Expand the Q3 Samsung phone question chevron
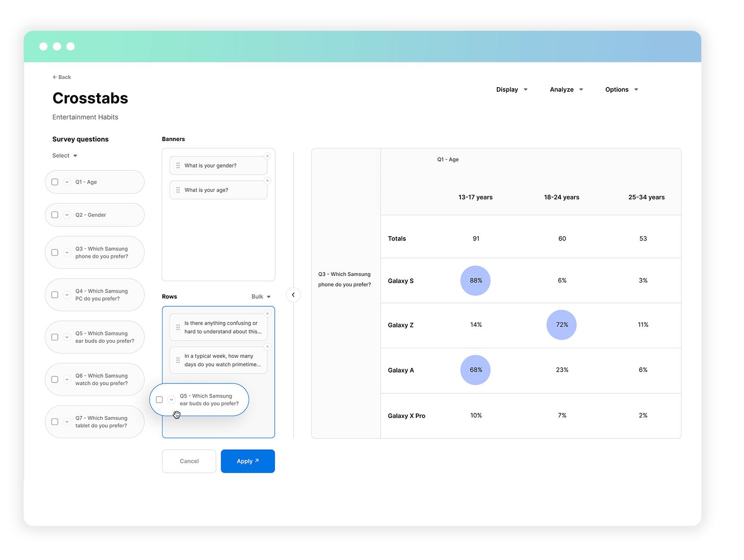The height and width of the screenshot is (560, 744). click(x=67, y=252)
